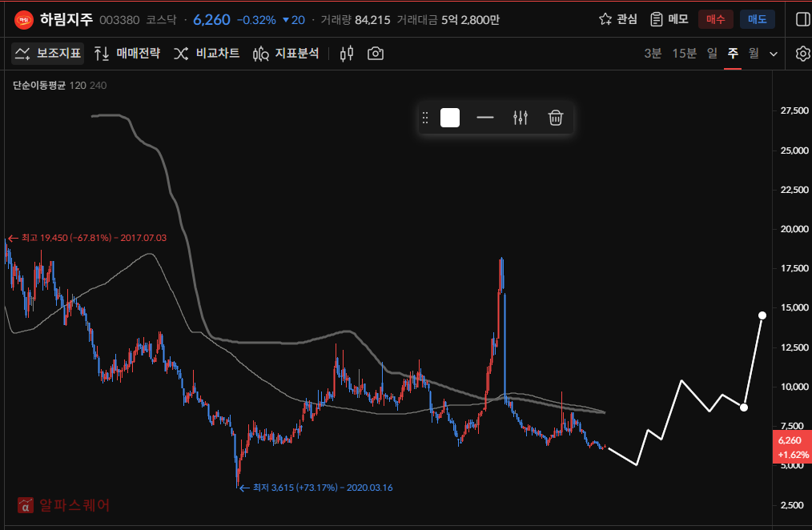The height and width of the screenshot is (530, 812).
Task: Click the blue 매도 sell button
Action: pyautogui.click(x=757, y=20)
